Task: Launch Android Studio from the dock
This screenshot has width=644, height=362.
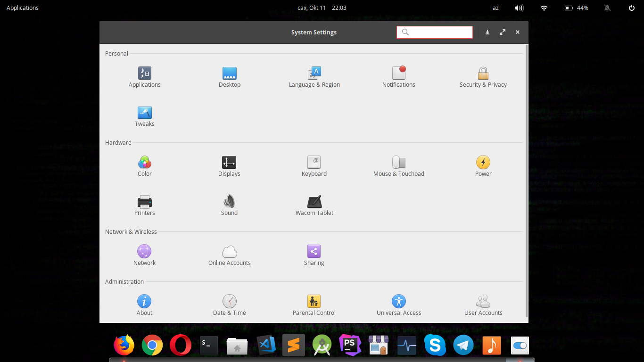Action: pos(322,346)
